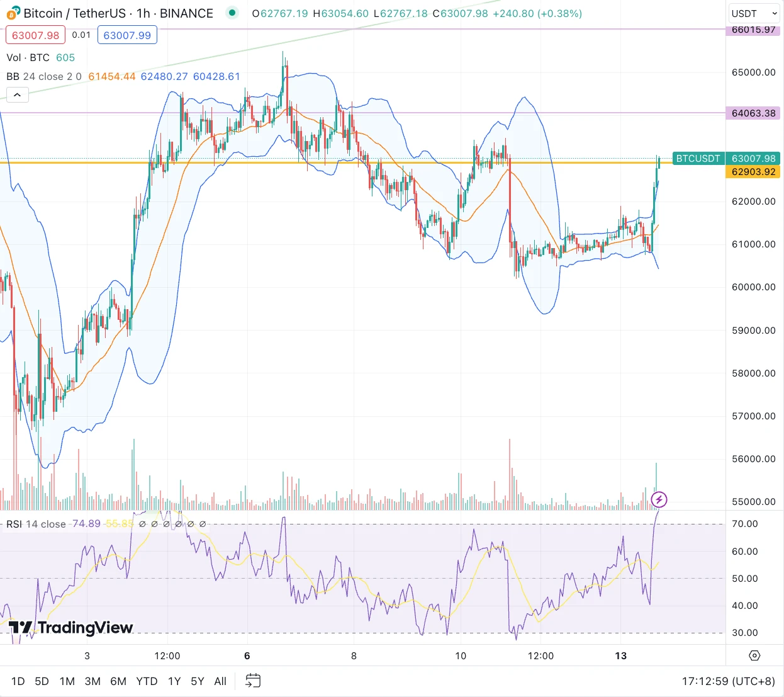Click the green market status dot
This screenshot has width=784, height=697.
232,13
